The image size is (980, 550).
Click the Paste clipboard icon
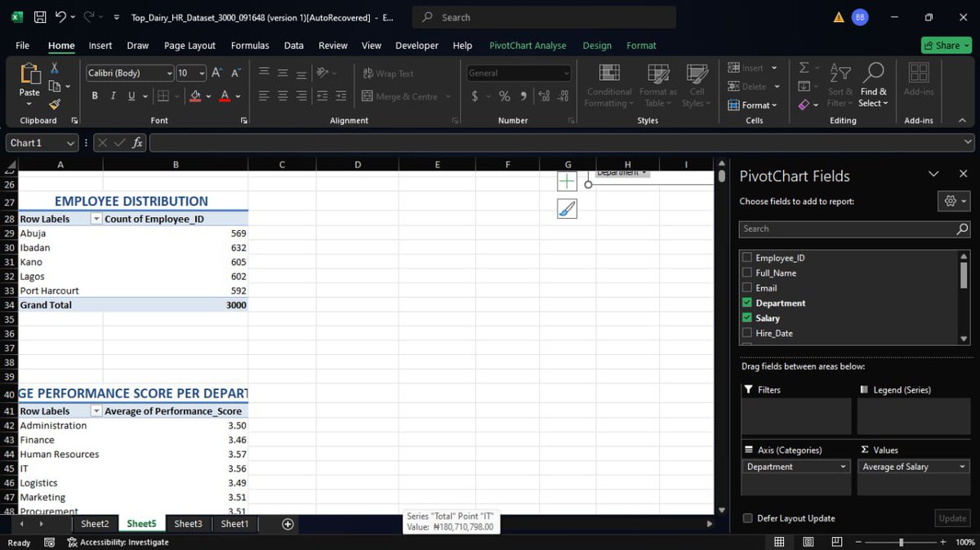click(x=29, y=74)
